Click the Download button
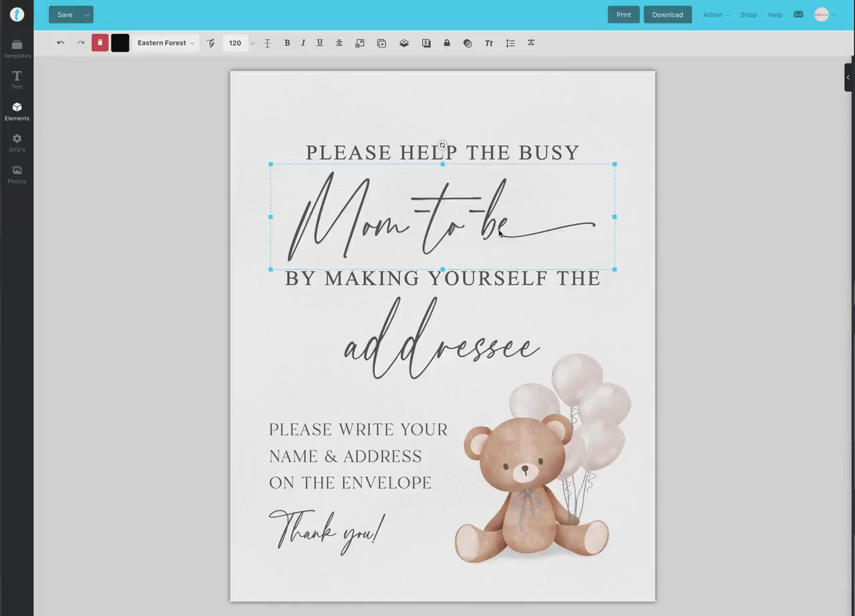This screenshot has height=616, width=855. tap(668, 15)
